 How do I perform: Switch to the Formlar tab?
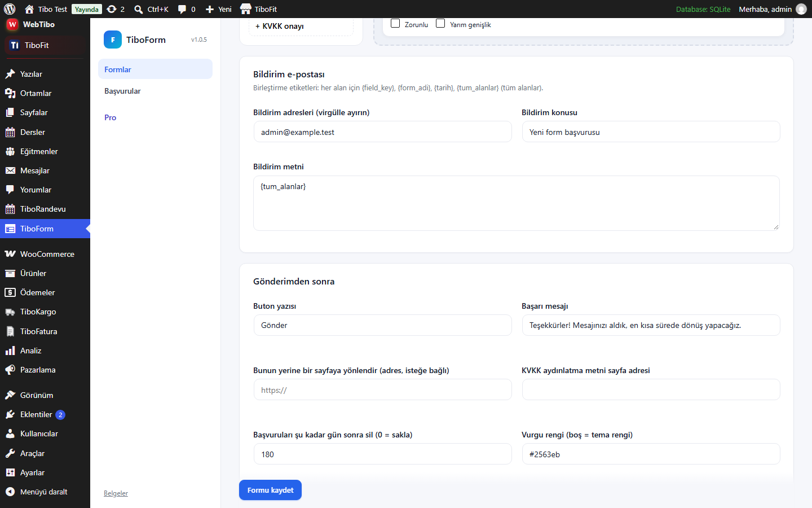tap(155, 69)
